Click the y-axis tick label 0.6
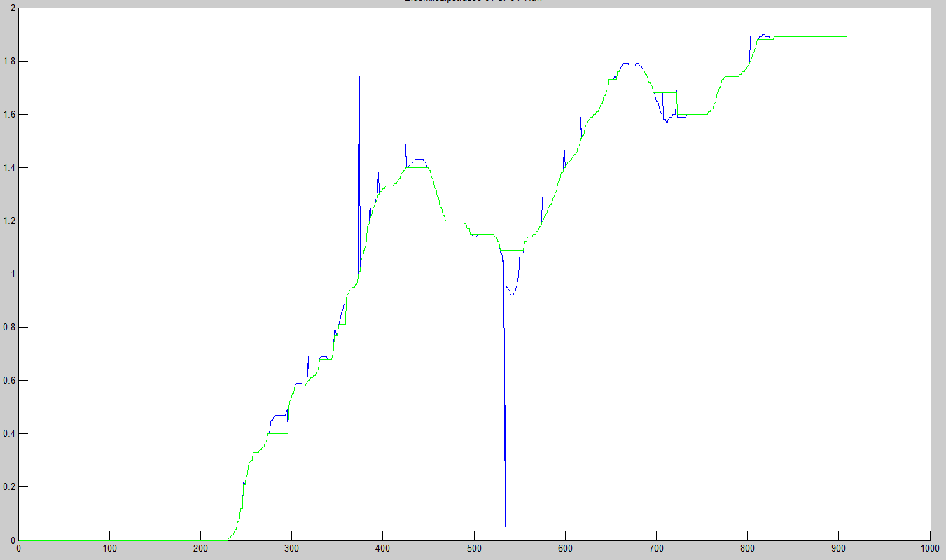Image resolution: width=946 pixels, height=560 pixels. pos(8,381)
